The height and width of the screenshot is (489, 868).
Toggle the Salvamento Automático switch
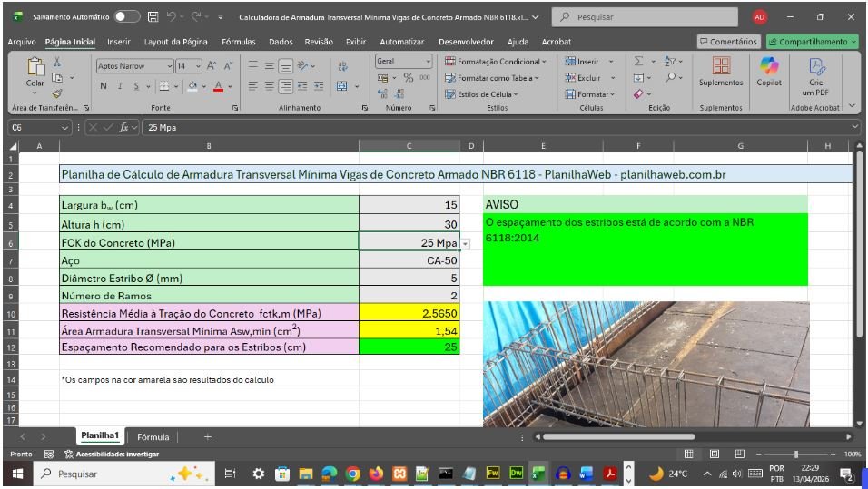tap(126, 16)
